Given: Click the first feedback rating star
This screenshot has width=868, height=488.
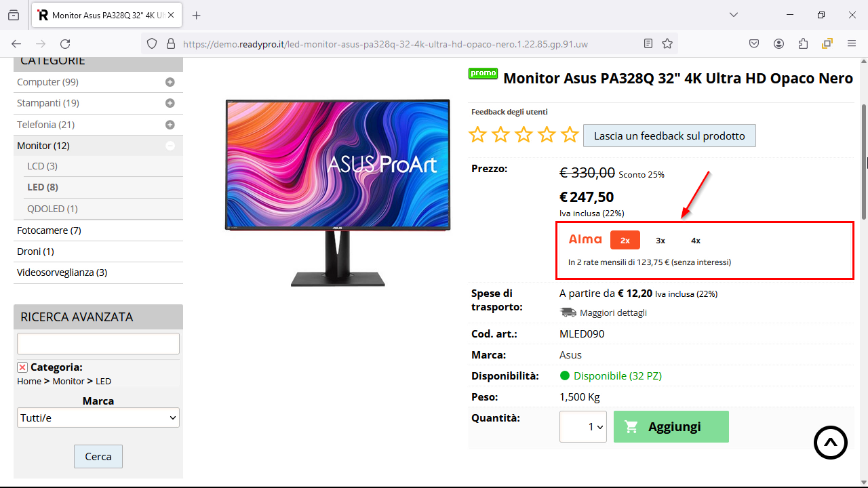Looking at the screenshot, I should (x=478, y=135).
